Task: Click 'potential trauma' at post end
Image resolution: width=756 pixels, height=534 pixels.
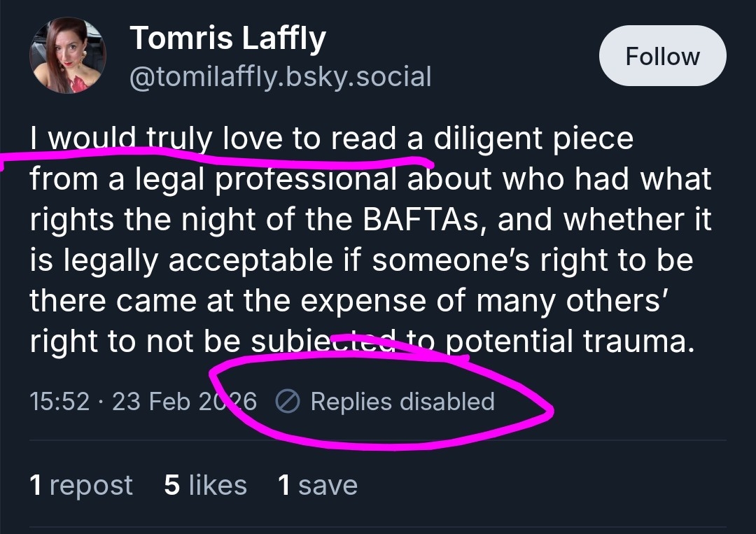Action: point(567,341)
